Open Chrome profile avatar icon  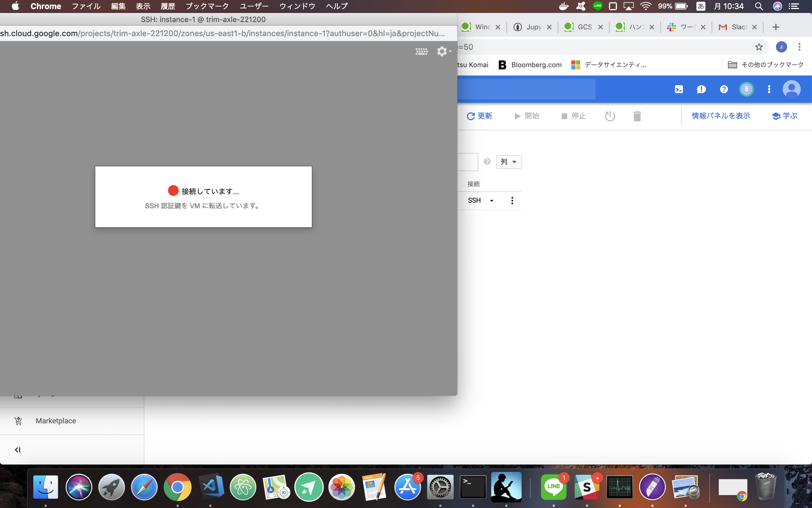pos(782,47)
